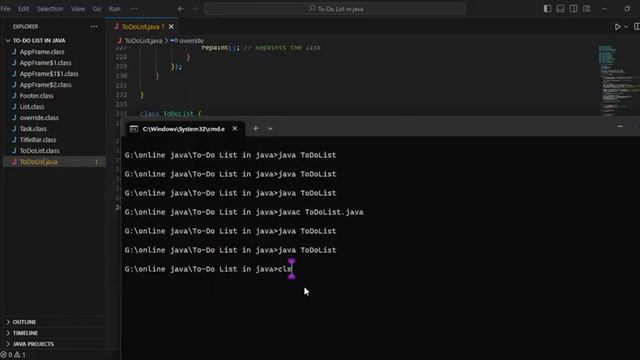This screenshot has height=360, width=640.
Task: Navigate back with the left arrow
Action: (181, 9)
